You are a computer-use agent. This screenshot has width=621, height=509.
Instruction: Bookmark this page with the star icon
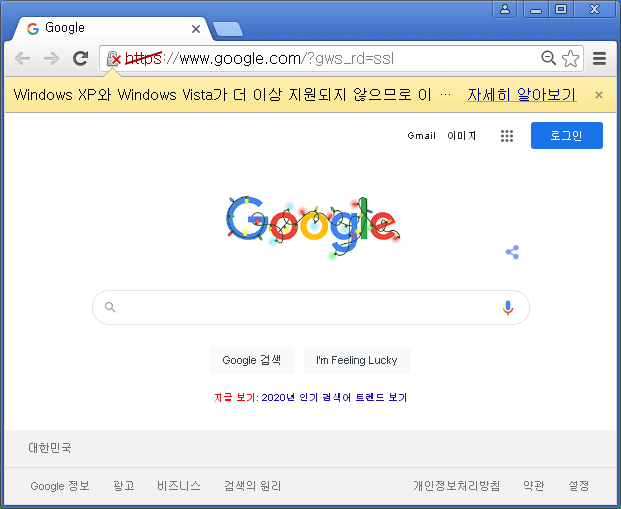pyautogui.click(x=570, y=58)
